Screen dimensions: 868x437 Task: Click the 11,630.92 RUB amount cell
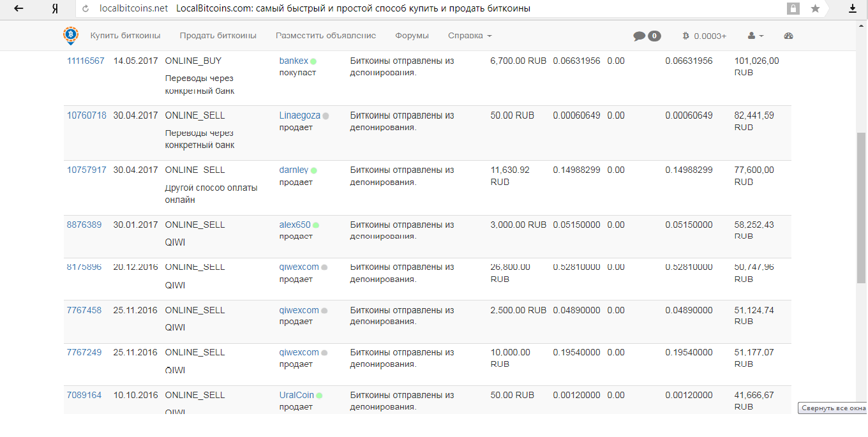510,175
